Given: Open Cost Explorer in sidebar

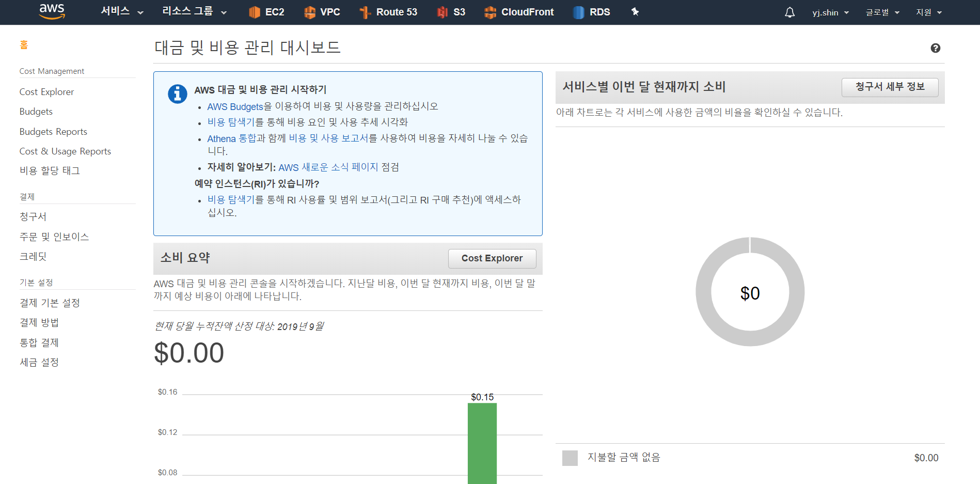Looking at the screenshot, I should click(x=46, y=92).
